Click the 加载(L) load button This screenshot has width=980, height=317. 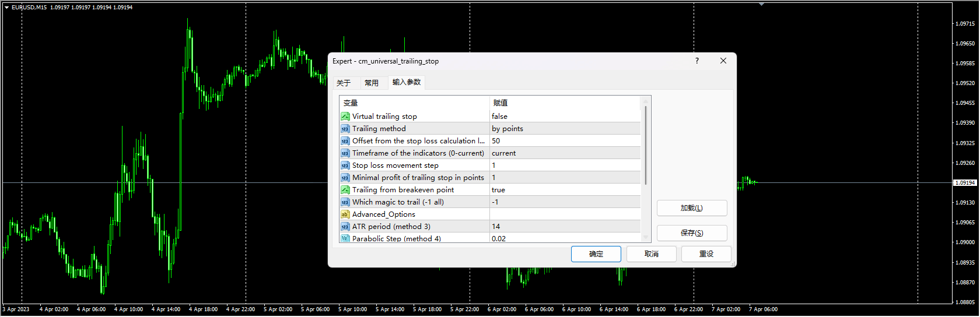(692, 208)
